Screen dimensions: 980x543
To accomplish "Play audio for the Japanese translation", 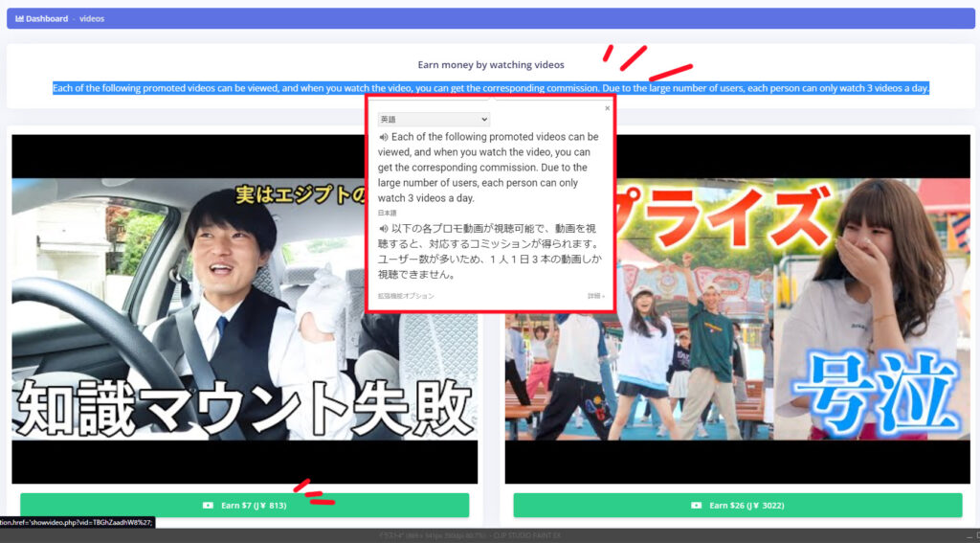I will (x=383, y=229).
